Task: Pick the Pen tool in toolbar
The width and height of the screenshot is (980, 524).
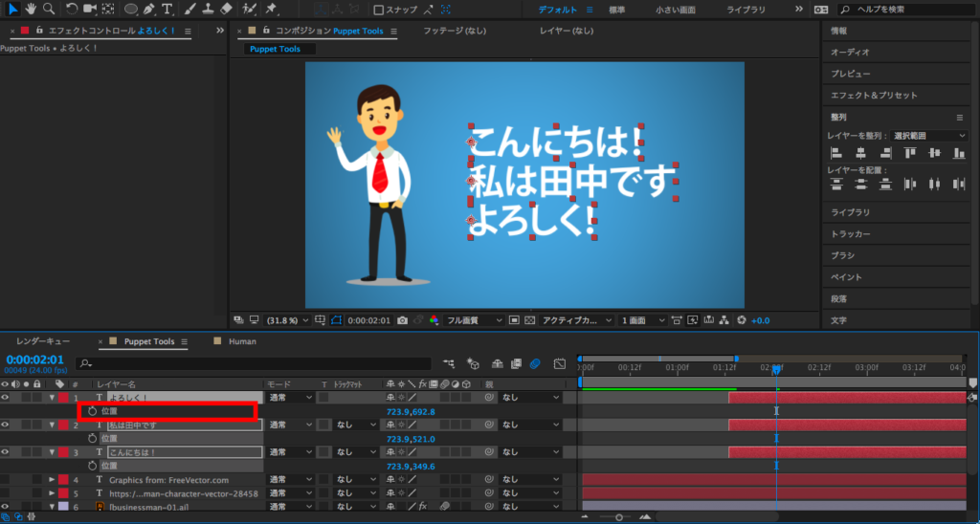Action: (x=149, y=10)
